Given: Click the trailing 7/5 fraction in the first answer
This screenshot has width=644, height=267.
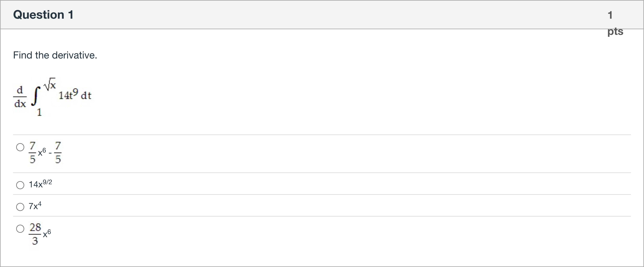Looking at the screenshot, I should (58, 152).
